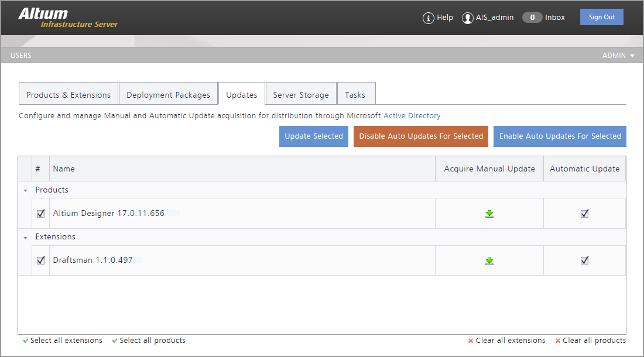Open the Inbox message counter
This screenshot has width=644, height=357.
coord(532,18)
